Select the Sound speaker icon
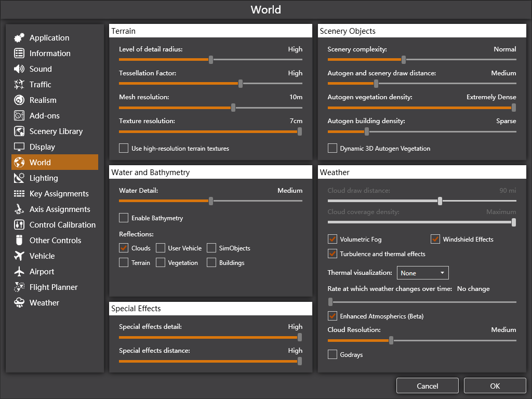The width and height of the screenshot is (532, 399). click(19, 69)
